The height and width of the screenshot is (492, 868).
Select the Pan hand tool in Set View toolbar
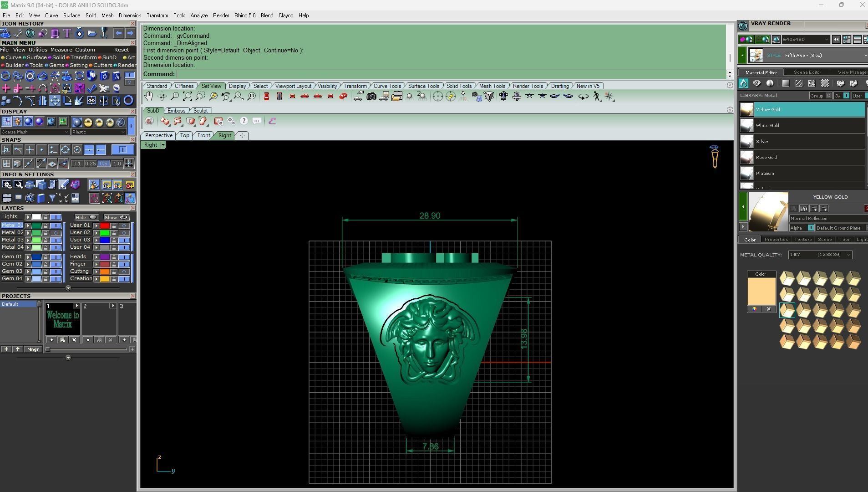pos(148,97)
